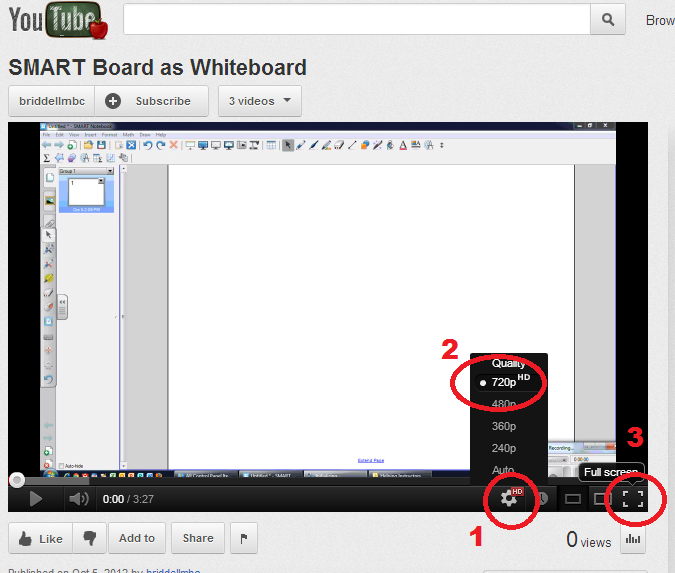Click the SMART Board as Whiteboard title
The image size is (675, 573).
point(158,68)
